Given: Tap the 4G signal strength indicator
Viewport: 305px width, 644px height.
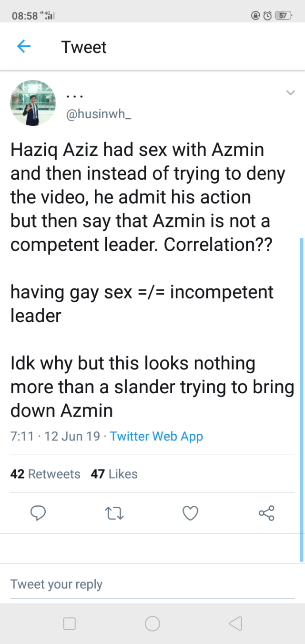Looking at the screenshot, I should [x=49, y=15].
